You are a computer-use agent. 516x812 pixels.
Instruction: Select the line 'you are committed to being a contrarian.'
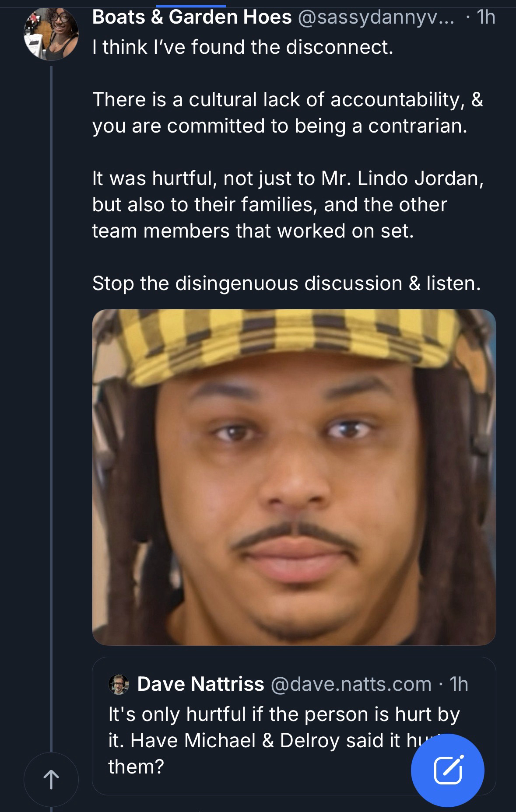coord(280,126)
